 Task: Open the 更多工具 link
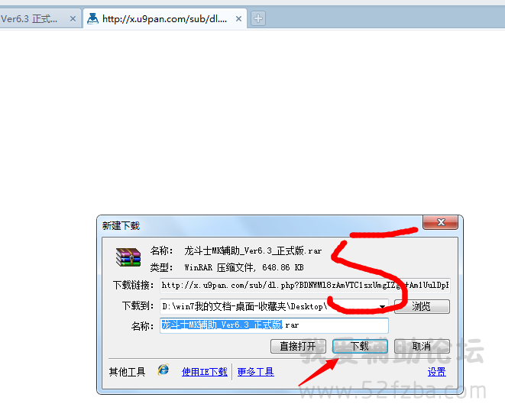256,372
